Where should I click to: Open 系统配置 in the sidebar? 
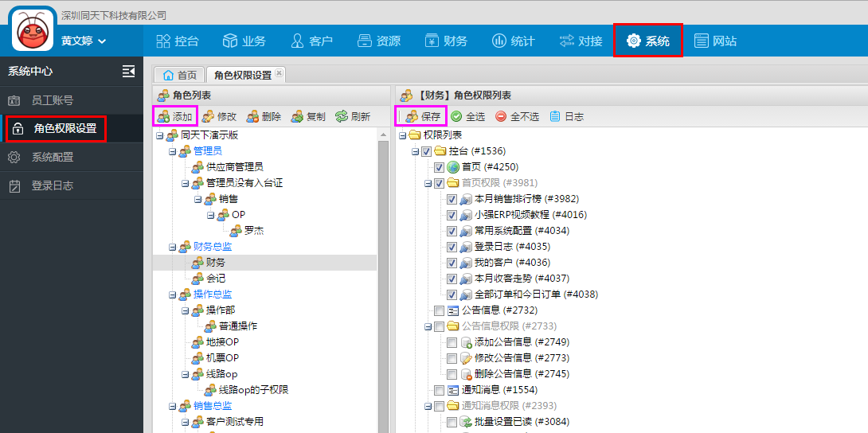72,157
